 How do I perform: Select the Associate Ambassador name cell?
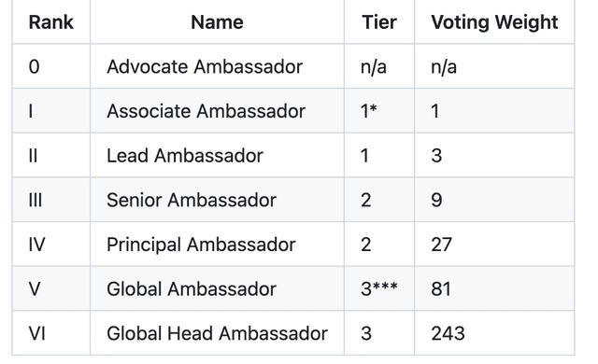tap(217, 111)
